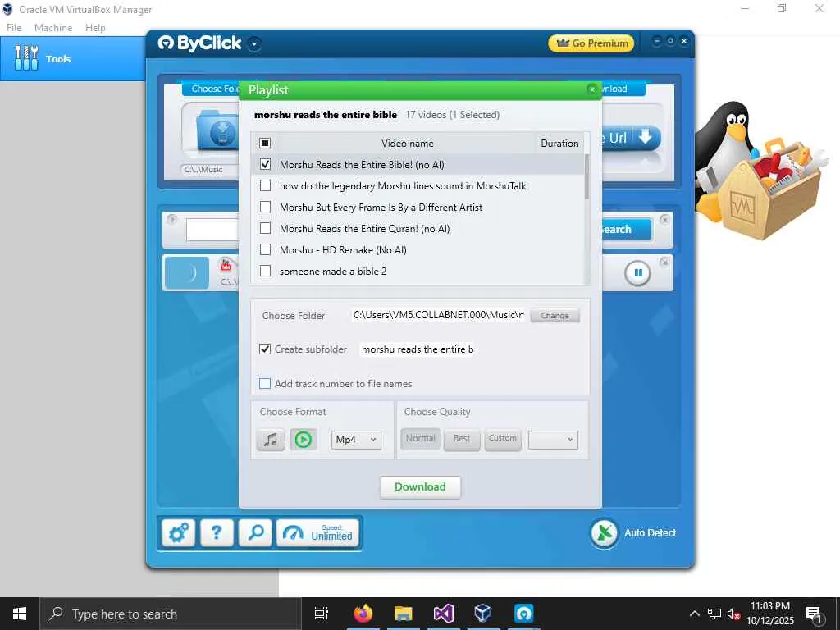Screen dimensions: 840x630
Task: Open the Machine menu in VirtualBox Manager
Action: (x=53, y=27)
